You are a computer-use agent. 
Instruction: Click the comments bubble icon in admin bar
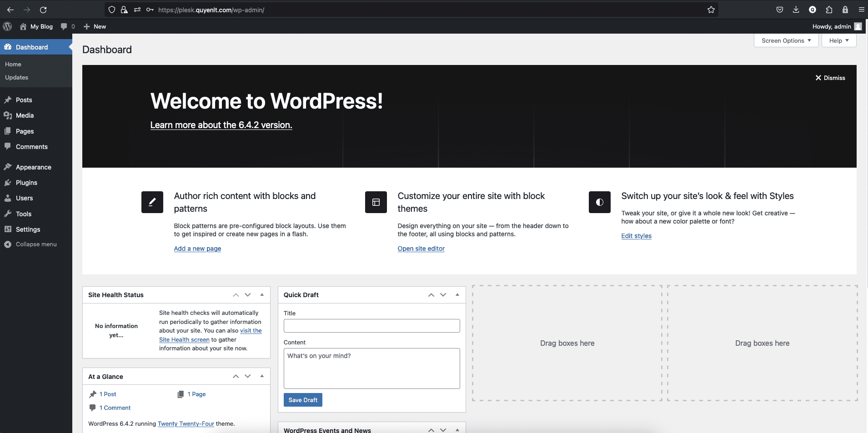click(64, 26)
